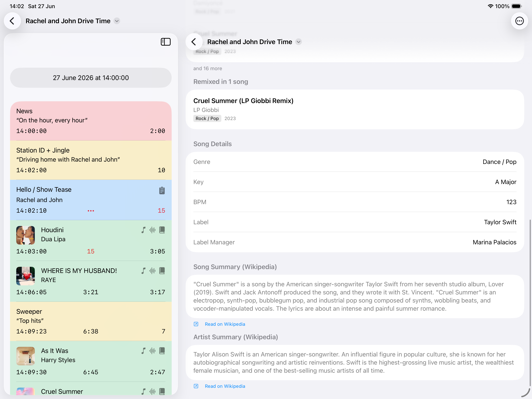Tap the red ellipsis on Hello / Show Tease
Screen dimensions: 532x399
click(x=91, y=211)
